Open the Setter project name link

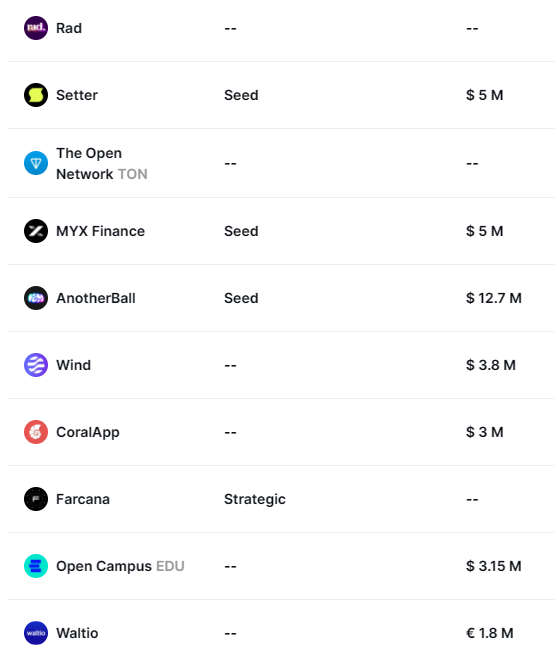[x=77, y=95]
